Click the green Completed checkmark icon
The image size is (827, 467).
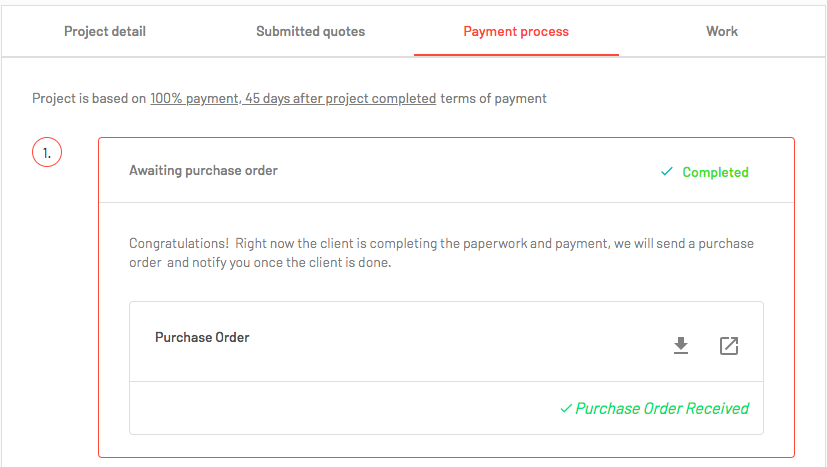click(667, 171)
